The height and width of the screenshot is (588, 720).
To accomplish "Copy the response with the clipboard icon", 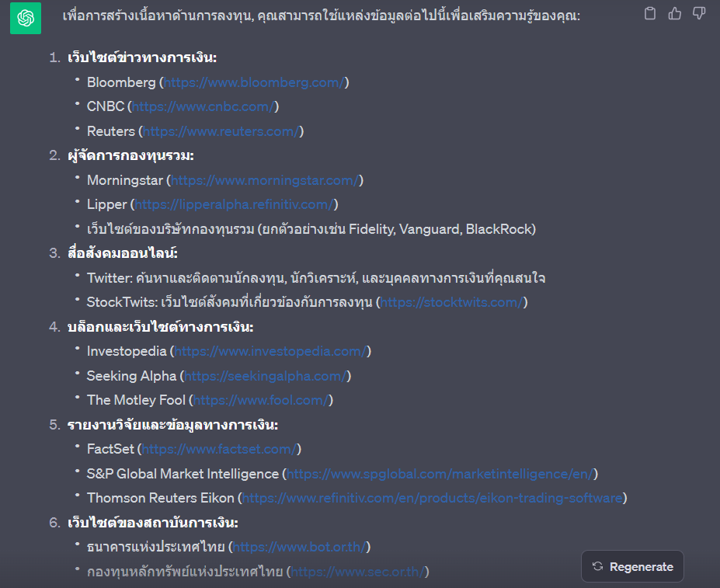I will pyautogui.click(x=650, y=14).
